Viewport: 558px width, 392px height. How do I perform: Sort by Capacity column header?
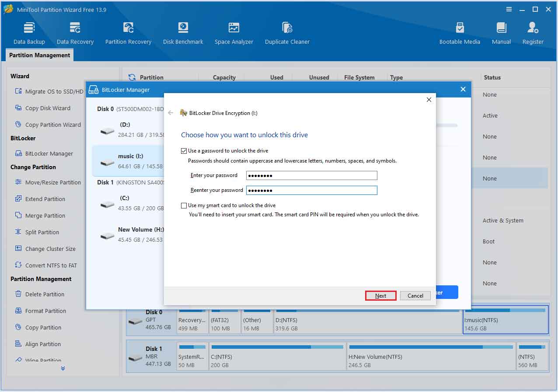tap(224, 77)
